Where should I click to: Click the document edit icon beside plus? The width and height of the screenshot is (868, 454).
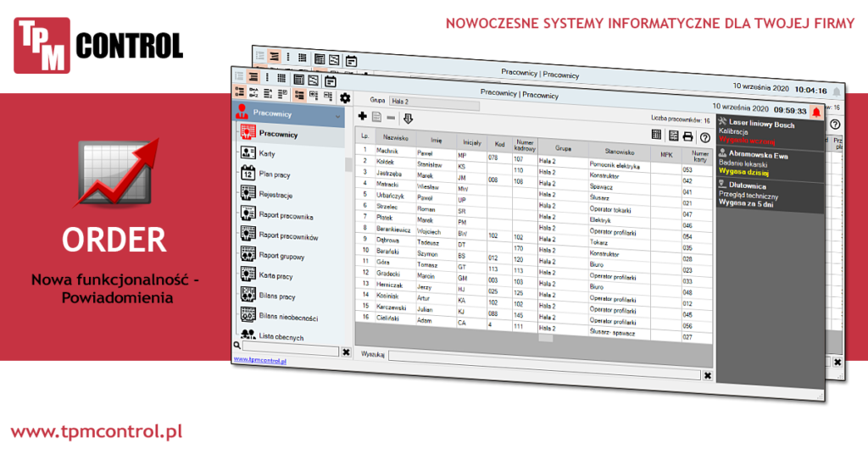point(376,117)
